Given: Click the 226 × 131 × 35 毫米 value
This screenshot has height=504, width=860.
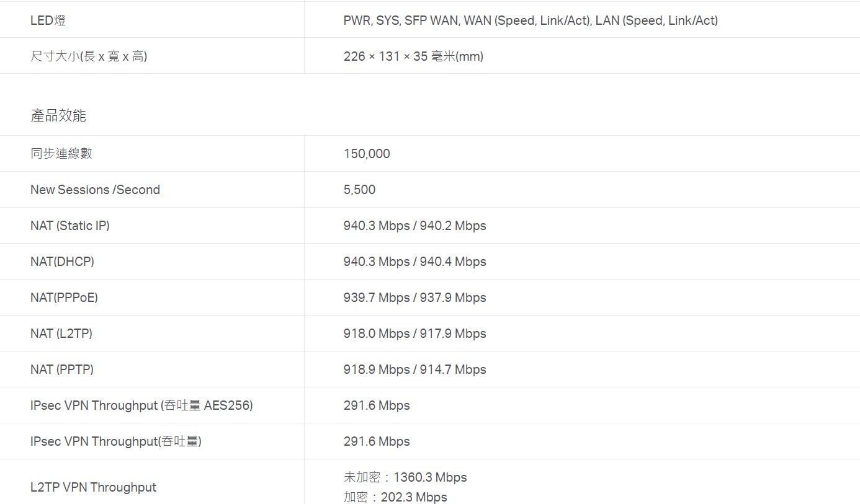Looking at the screenshot, I should [x=413, y=56].
